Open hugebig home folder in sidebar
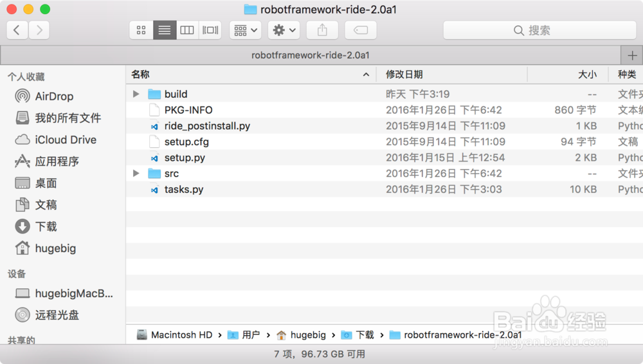The height and width of the screenshot is (364, 643). (x=55, y=248)
